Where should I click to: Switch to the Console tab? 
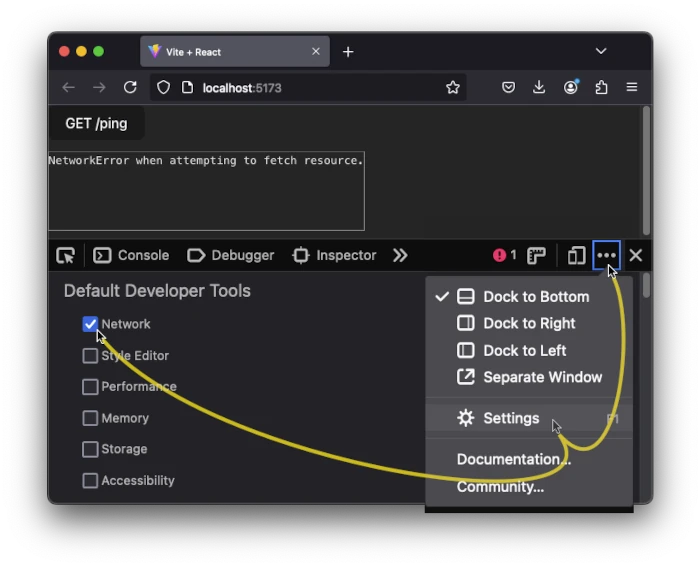(x=132, y=256)
